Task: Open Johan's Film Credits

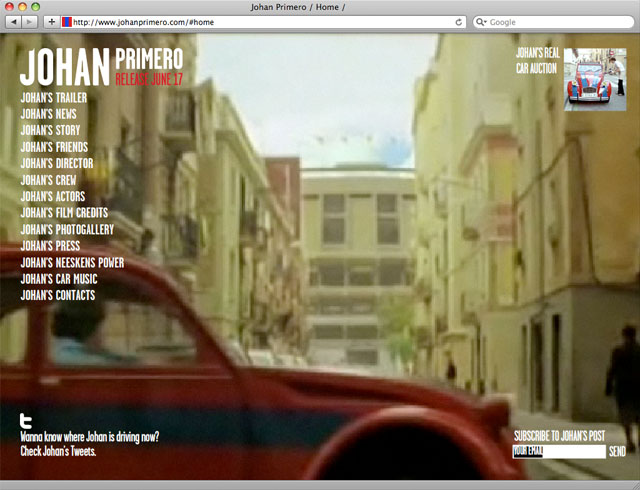Action: click(x=64, y=213)
